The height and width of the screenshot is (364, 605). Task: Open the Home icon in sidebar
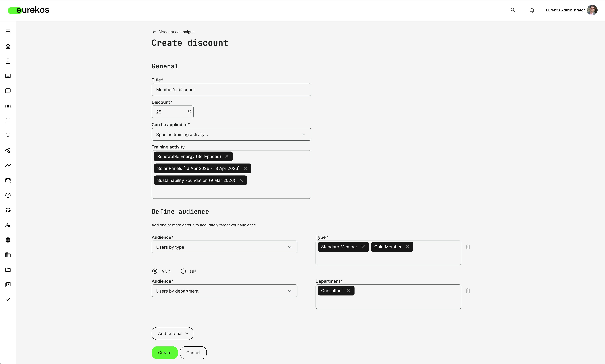pyautogui.click(x=8, y=46)
